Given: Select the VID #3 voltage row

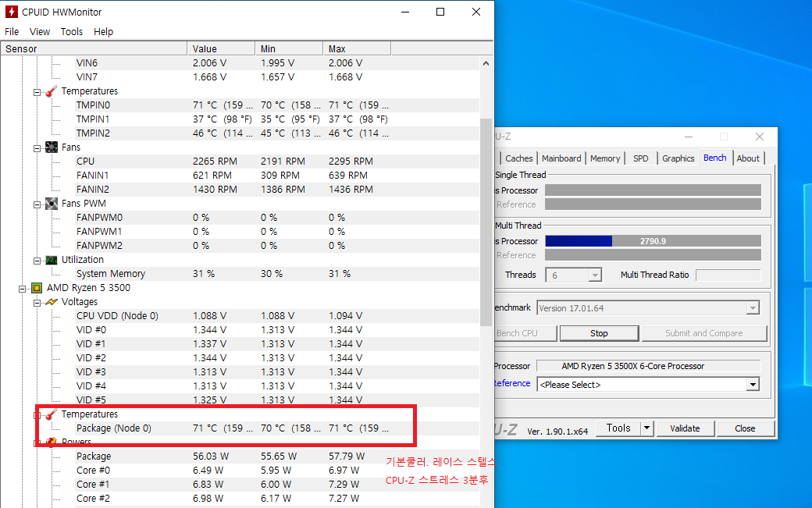Looking at the screenshot, I should click(x=277, y=372).
